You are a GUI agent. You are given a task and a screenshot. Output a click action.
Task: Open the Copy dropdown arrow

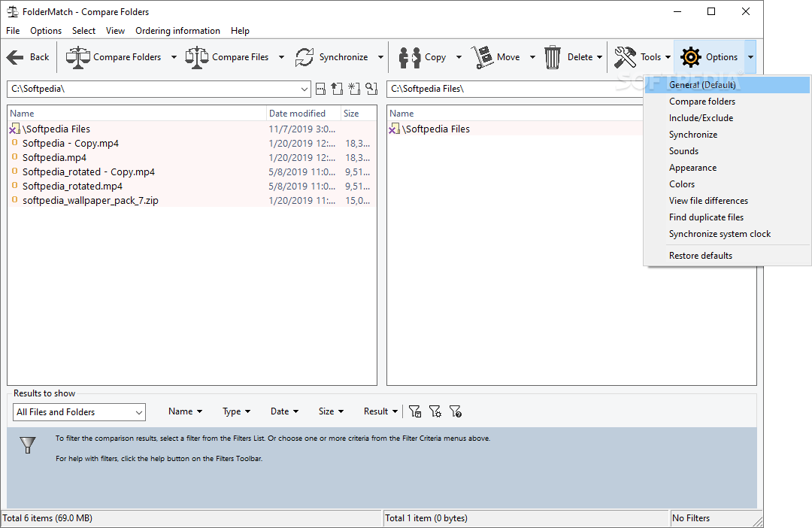(459, 57)
